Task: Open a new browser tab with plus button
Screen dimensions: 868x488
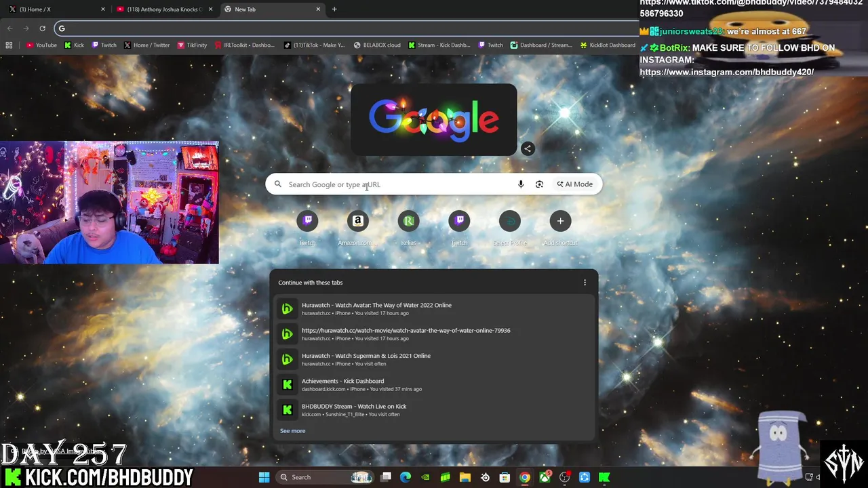Action: [334, 9]
